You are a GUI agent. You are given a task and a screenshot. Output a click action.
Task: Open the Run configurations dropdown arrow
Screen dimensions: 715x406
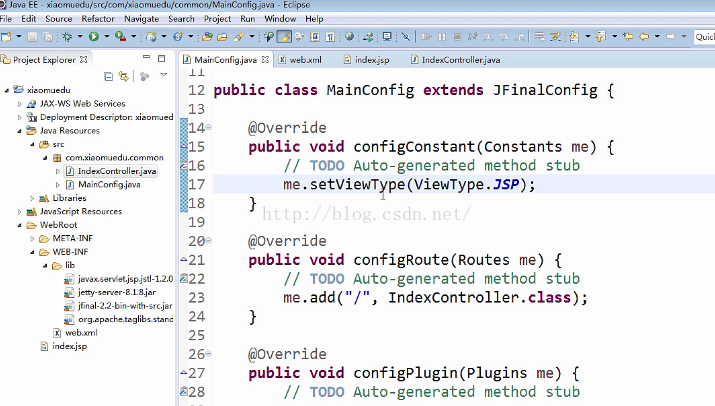point(107,36)
